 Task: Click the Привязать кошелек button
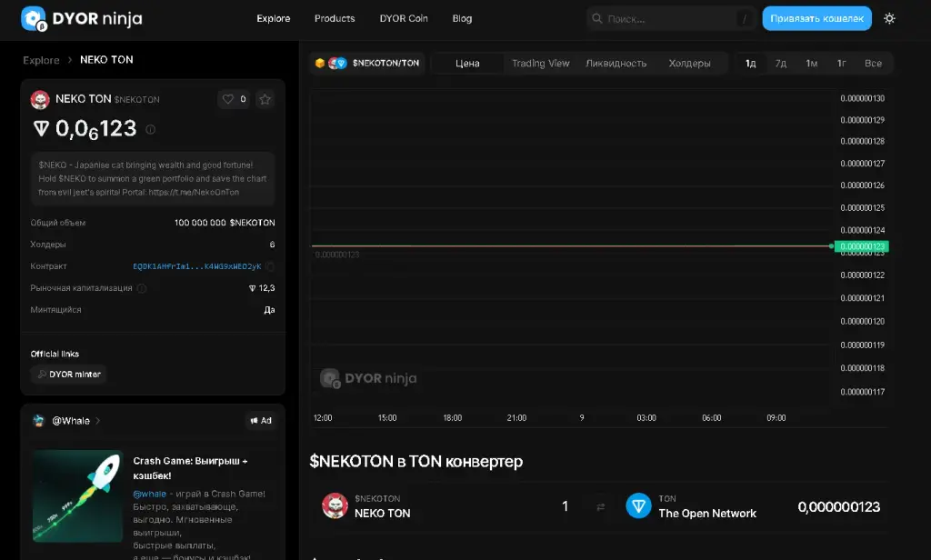817,18
